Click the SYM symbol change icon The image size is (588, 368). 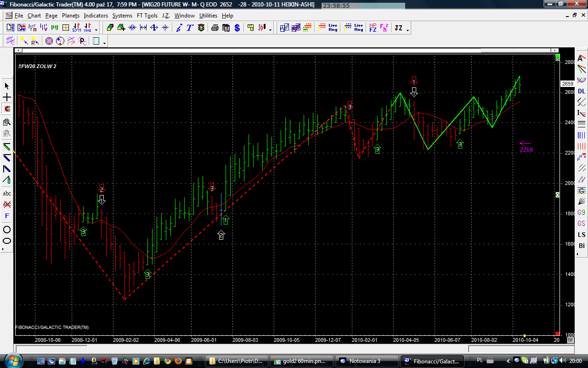tap(76, 28)
